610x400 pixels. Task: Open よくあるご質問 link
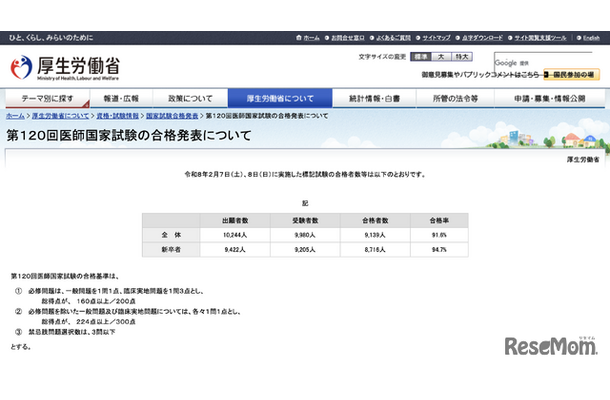[393, 38]
